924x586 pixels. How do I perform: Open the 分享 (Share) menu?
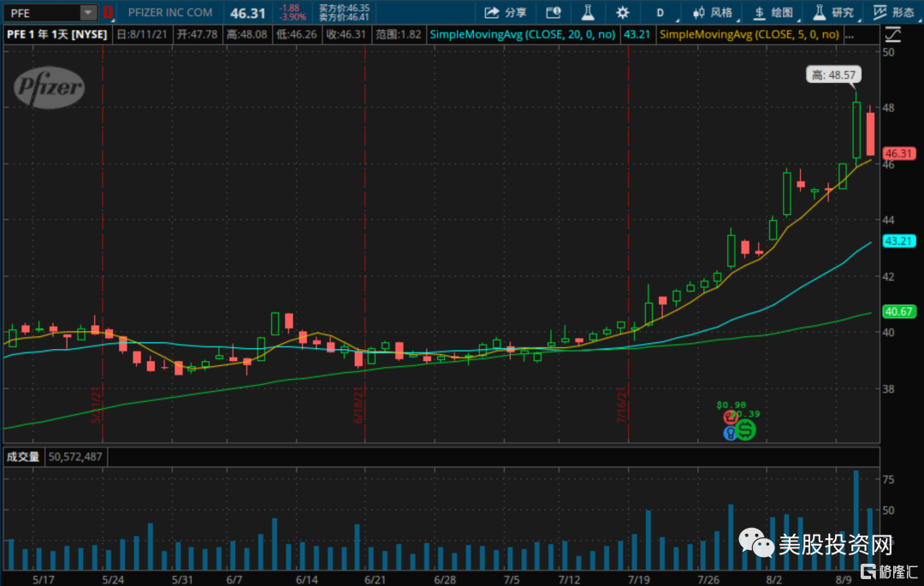(x=506, y=13)
